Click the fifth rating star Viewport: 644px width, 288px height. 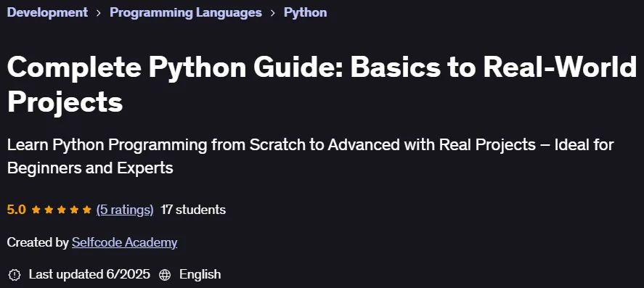pyautogui.click(x=86, y=210)
